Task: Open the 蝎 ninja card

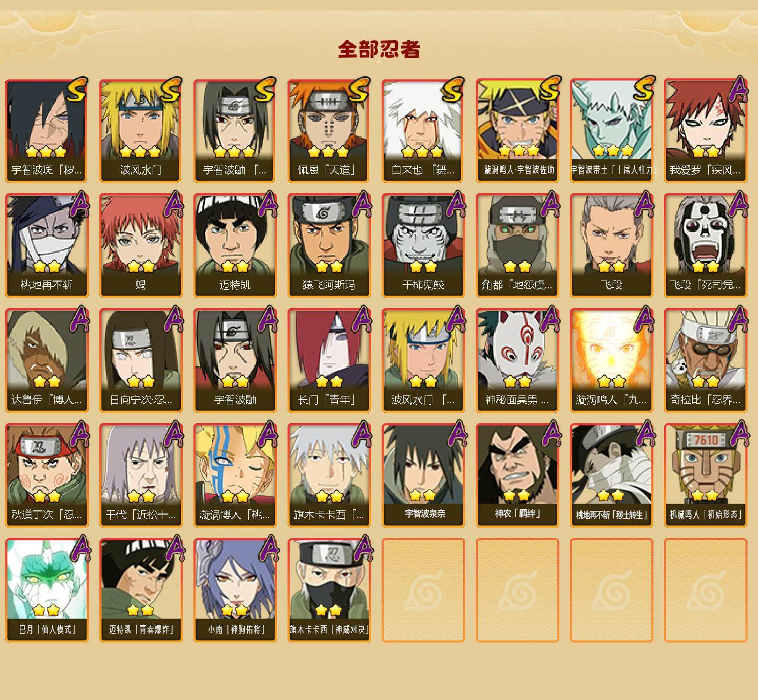Action: [141, 246]
